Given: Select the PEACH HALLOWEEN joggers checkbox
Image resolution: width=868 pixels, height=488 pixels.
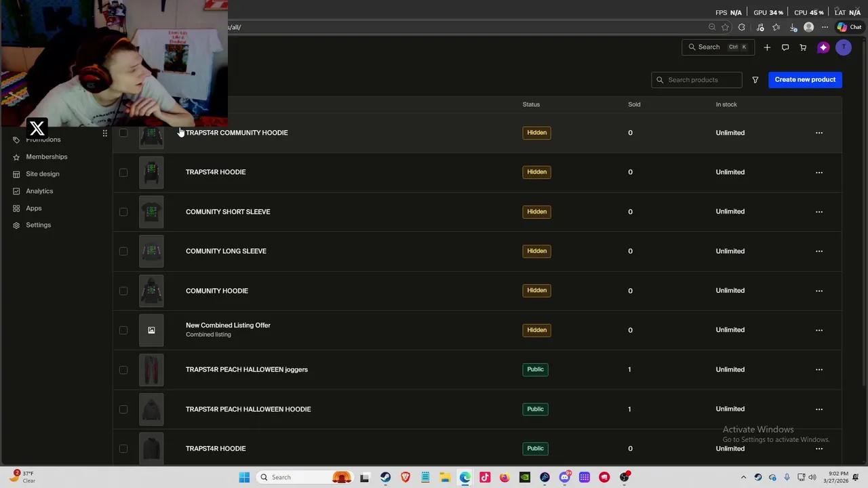Looking at the screenshot, I should 123,369.
